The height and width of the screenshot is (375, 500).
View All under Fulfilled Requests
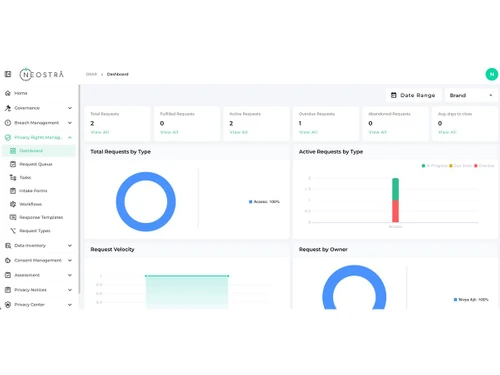click(x=169, y=132)
